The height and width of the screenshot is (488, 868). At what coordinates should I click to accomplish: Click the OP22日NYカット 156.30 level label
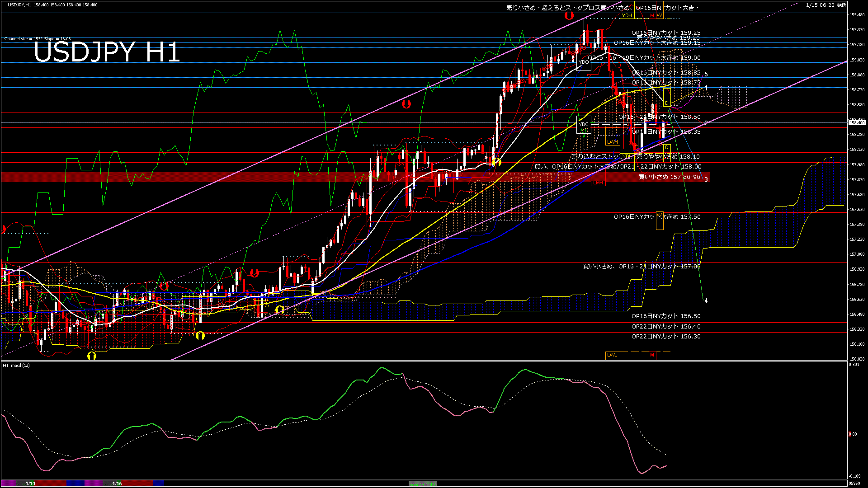(x=666, y=337)
